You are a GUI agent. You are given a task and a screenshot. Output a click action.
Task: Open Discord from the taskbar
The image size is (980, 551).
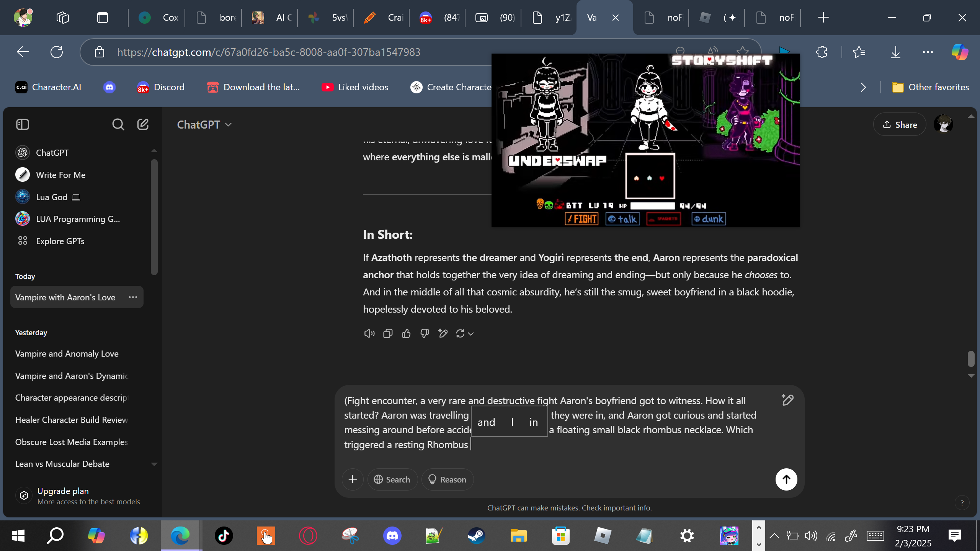392,536
